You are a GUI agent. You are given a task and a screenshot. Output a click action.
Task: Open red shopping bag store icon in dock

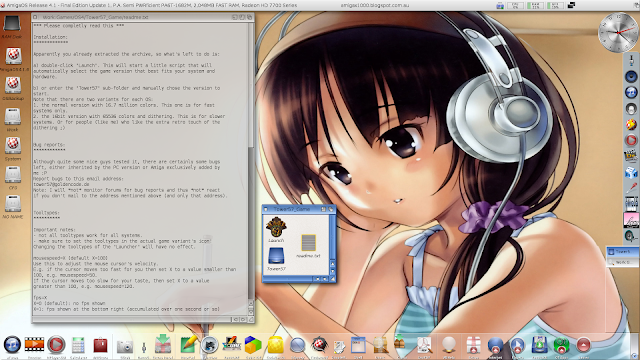click(x=100, y=345)
